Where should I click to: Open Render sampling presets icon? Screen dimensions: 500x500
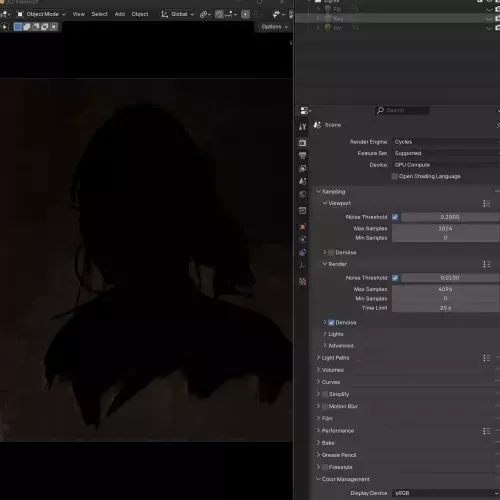click(x=486, y=264)
